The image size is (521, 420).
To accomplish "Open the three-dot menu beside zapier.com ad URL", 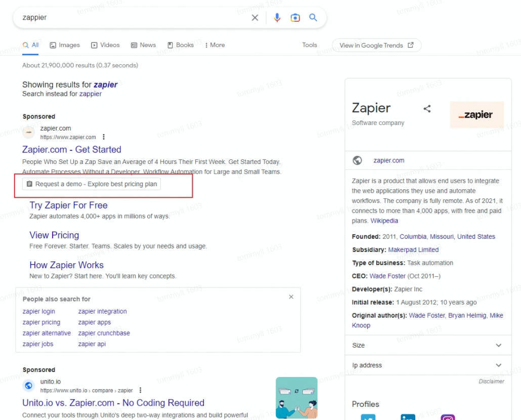I will click(104, 137).
